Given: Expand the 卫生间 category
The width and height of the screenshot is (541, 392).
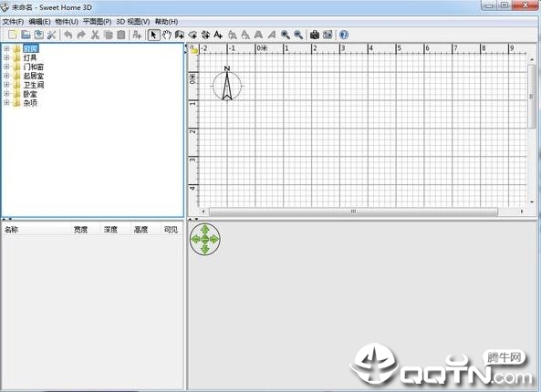Looking at the screenshot, I should [6, 85].
